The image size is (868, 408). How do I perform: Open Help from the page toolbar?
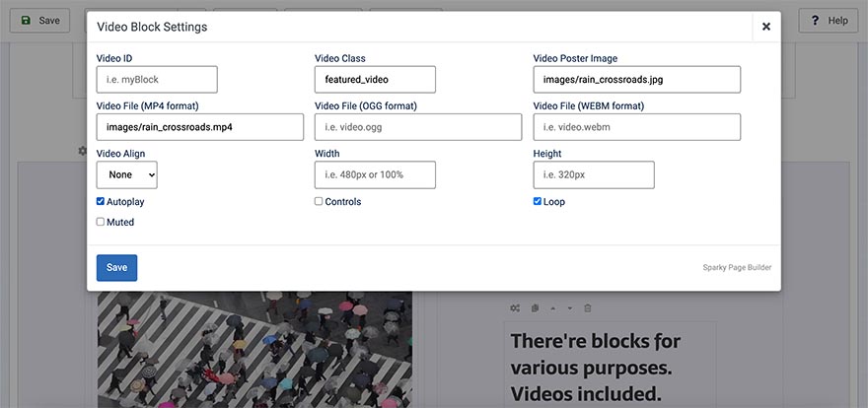[x=829, y=21]
